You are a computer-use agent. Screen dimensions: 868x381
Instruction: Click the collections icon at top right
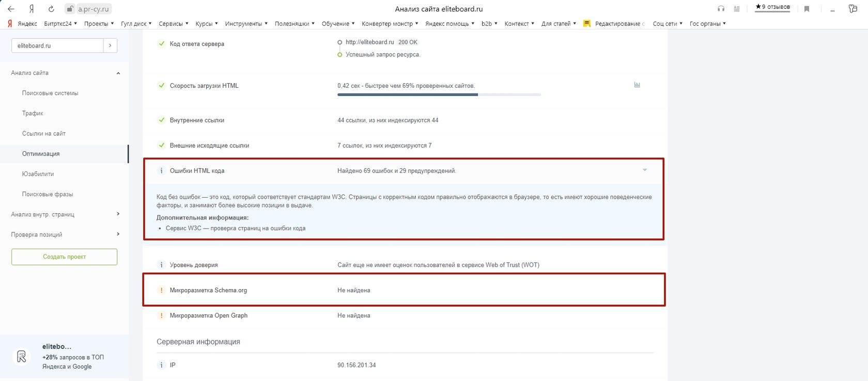(x=853, y=9)
